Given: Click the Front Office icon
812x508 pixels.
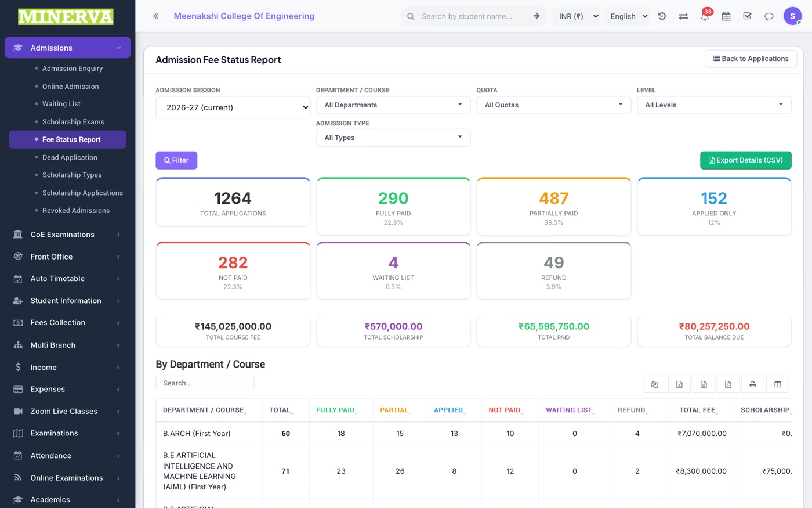Looking at the screenshot, I should pos(18,257).
